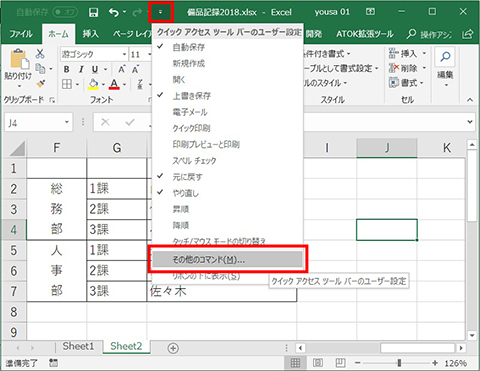Switch to Normal view icon
The height and width of the screenshot is (371, 480).
pyautogui.click(x=295, y=363)
